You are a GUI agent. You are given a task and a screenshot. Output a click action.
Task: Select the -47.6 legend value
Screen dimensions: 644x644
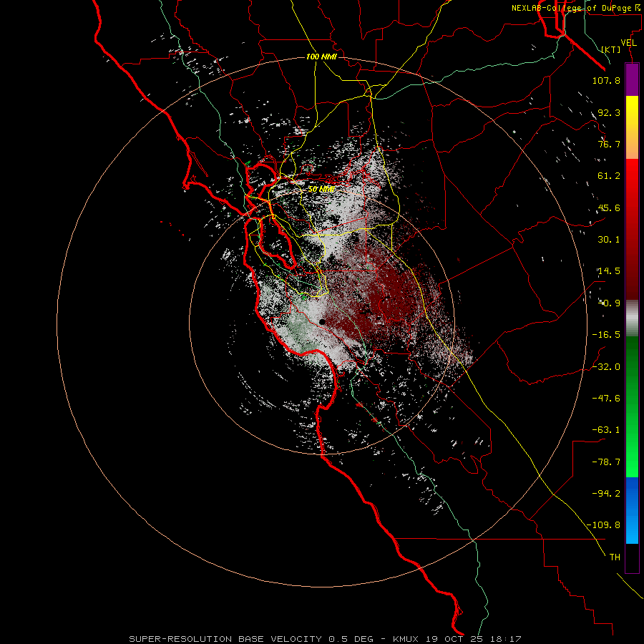[x=606, y=399]
